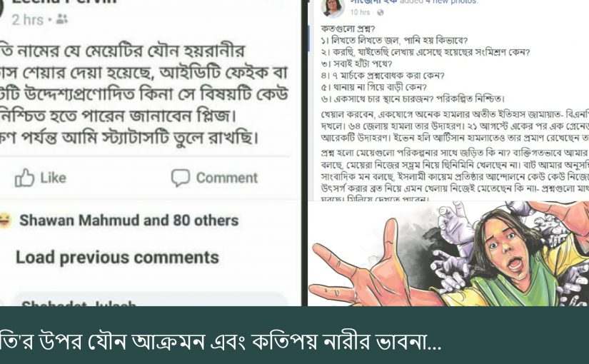This screenshot has height=364, width=589.
Task: Click the globe privacy icon beside 10 hrs
Action: coord(380,12)
